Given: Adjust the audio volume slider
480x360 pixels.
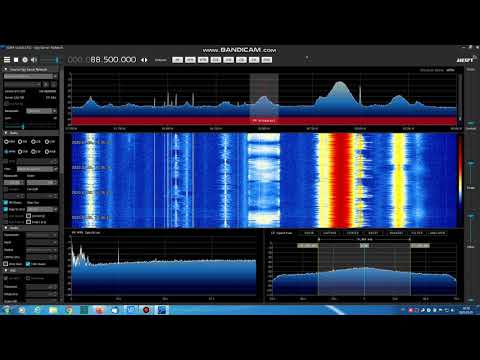Looking at the screenshot, I should (x=49, y=60).
